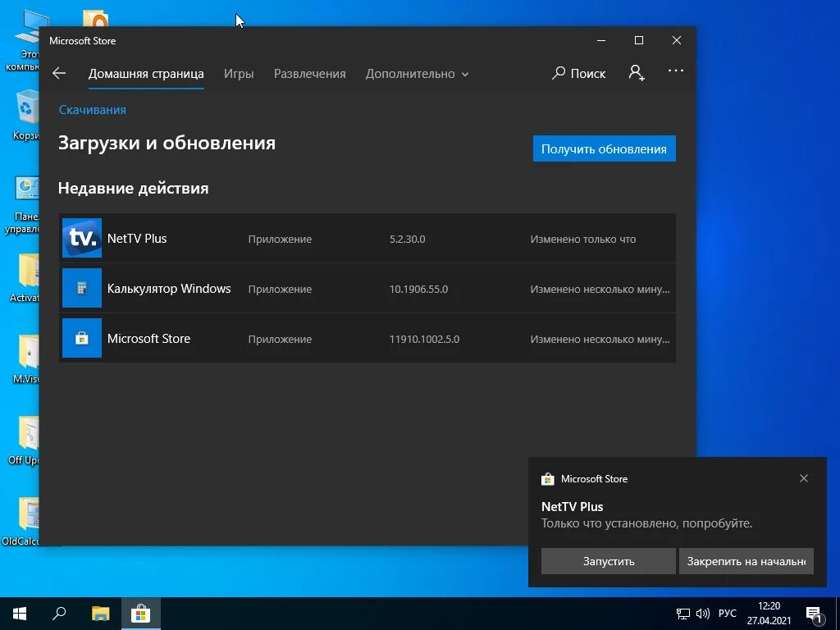The image size is (840, 630).
Task: Open the Store ellipsis more options icon
Action: click(675, 73)
